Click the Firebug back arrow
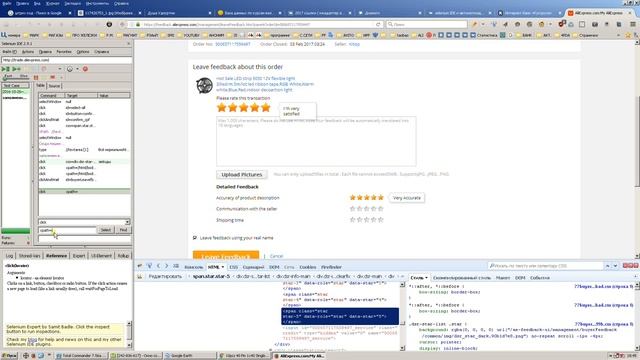The image size is (640, 360). [158, 266]
